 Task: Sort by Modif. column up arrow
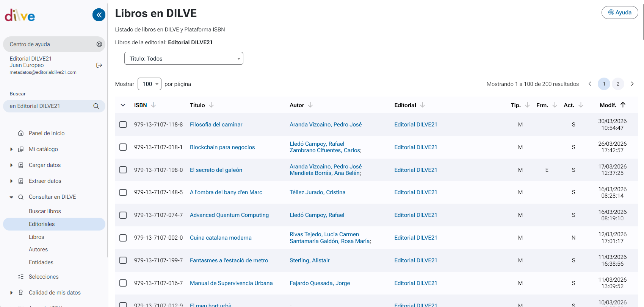(623, 105)
